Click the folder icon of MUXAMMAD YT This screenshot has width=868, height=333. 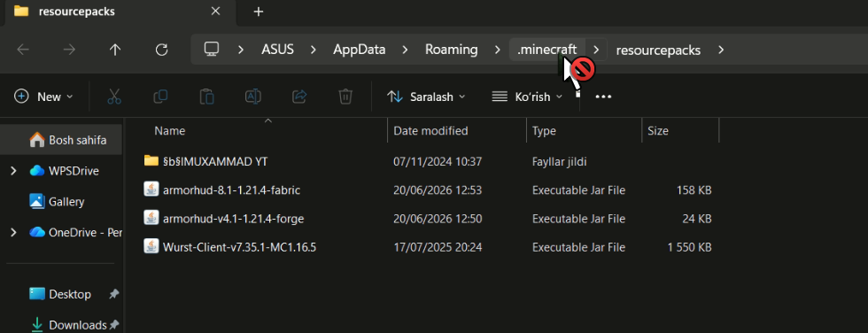pos(151,161)
